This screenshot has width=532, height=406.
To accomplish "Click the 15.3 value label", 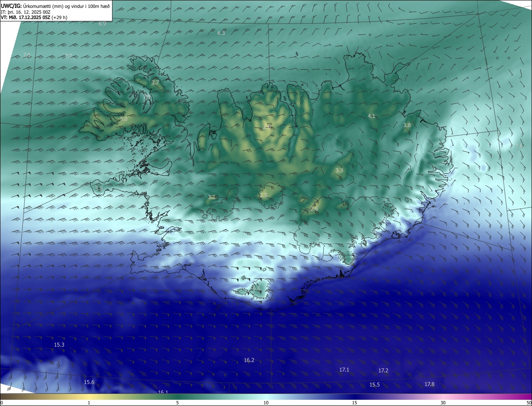I will pyautogui.click(x=59, y=345).
